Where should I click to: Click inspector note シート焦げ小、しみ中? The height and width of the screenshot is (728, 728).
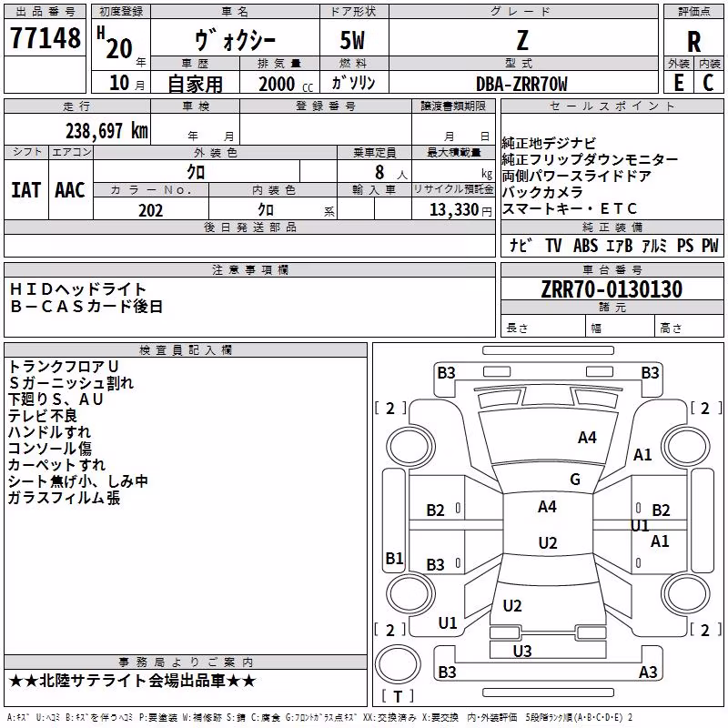coord(78,481)
